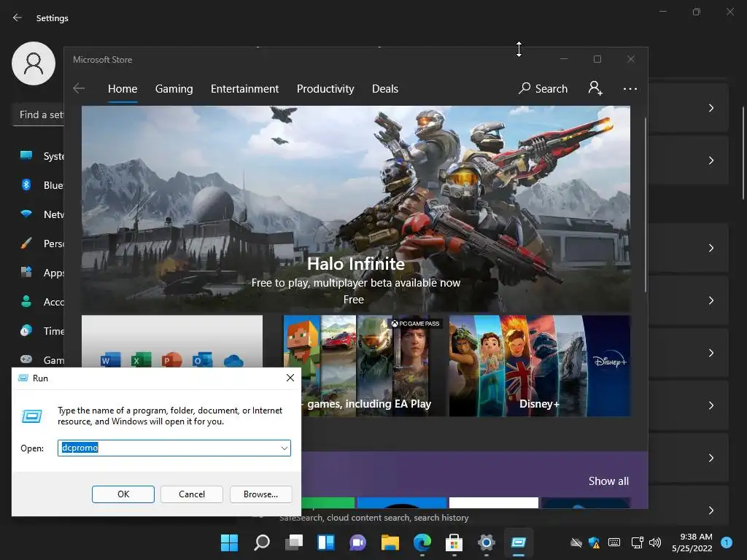Select Personalization brush icon in Settings

[26, 244]
